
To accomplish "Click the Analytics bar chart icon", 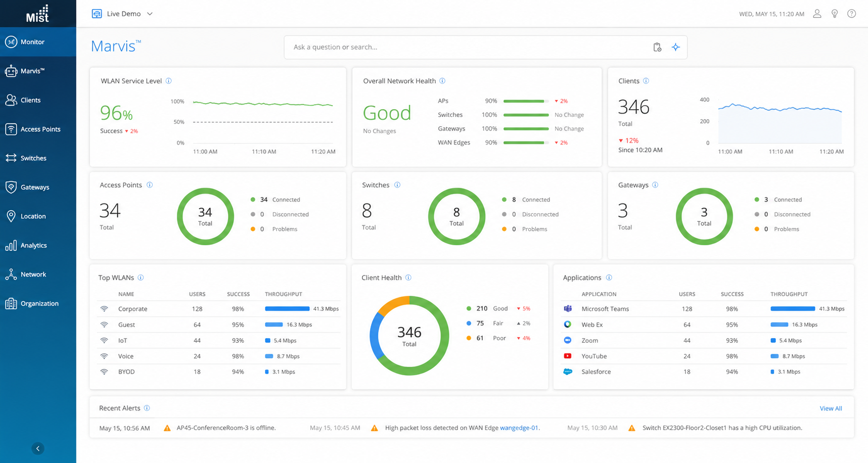I will tap(11, 246).
